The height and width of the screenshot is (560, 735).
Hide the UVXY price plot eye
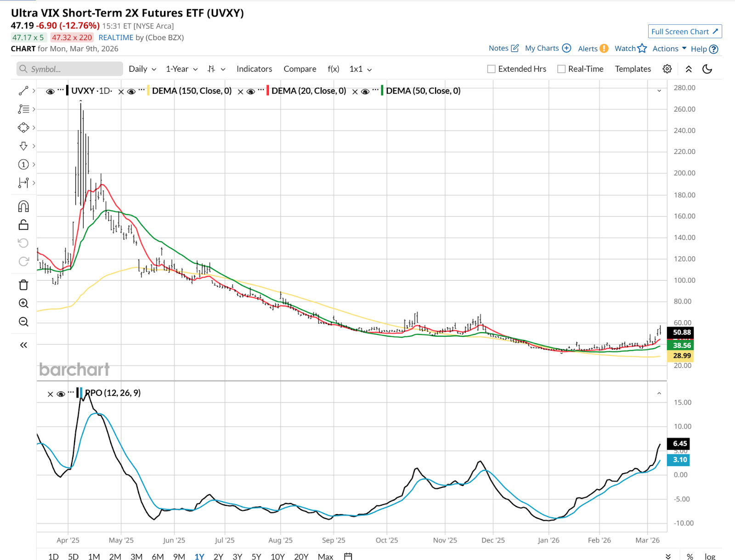pos(51,91)
